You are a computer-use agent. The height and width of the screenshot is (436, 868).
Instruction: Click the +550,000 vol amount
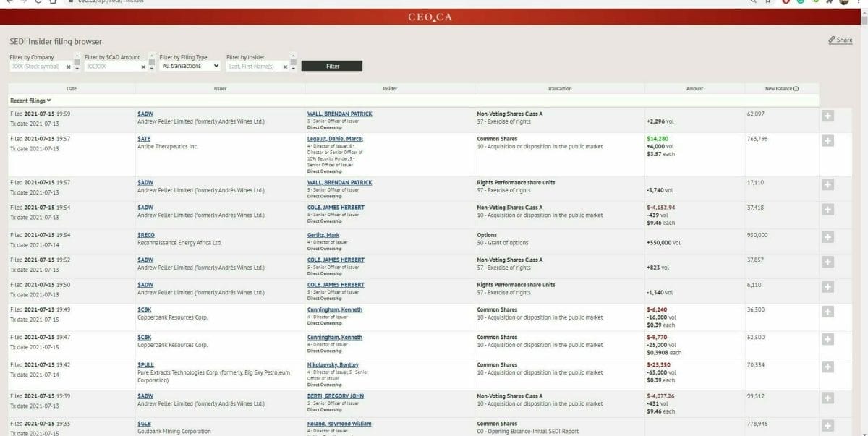663,243
